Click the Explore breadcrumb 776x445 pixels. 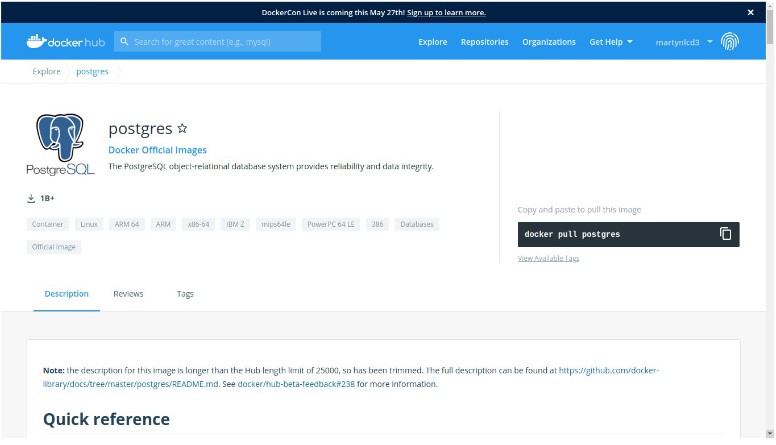click(46, 71)
